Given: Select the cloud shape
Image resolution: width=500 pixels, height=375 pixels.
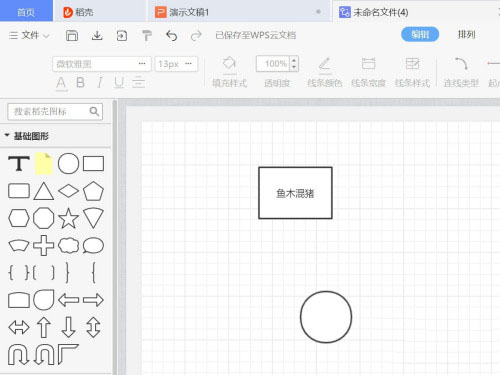Looking at the screenshot, I should tap(68, 246).
